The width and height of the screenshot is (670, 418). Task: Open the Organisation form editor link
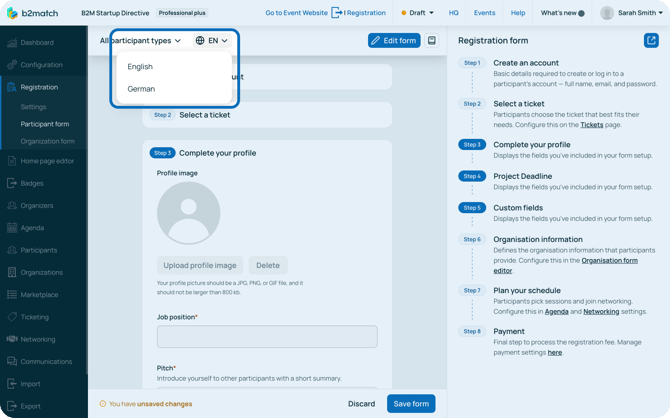click(x=609, y=260)
